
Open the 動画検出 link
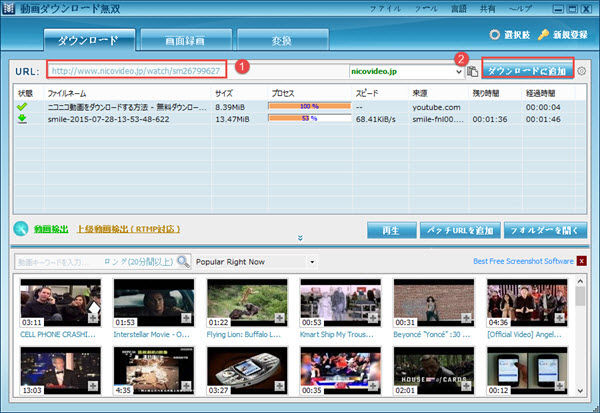(51, 229)
